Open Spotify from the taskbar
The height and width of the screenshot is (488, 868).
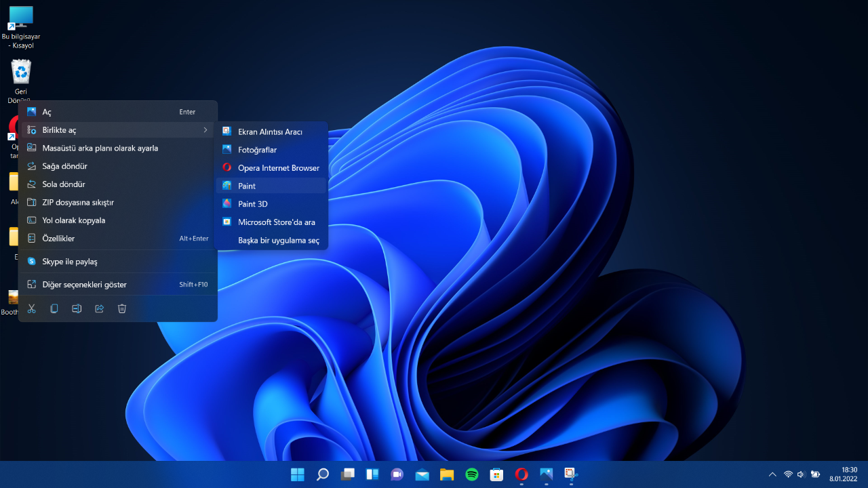click(472, 474)
